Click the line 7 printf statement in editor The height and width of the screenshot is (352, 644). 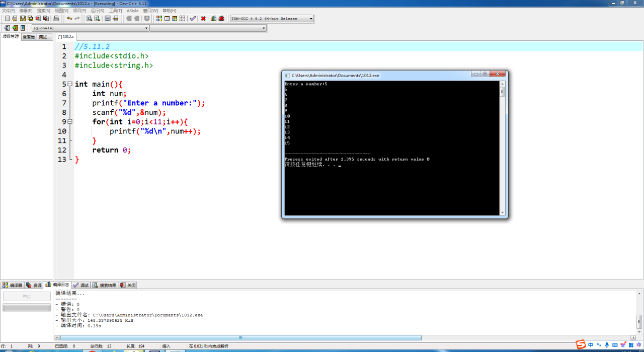click(x=149, y=103)
